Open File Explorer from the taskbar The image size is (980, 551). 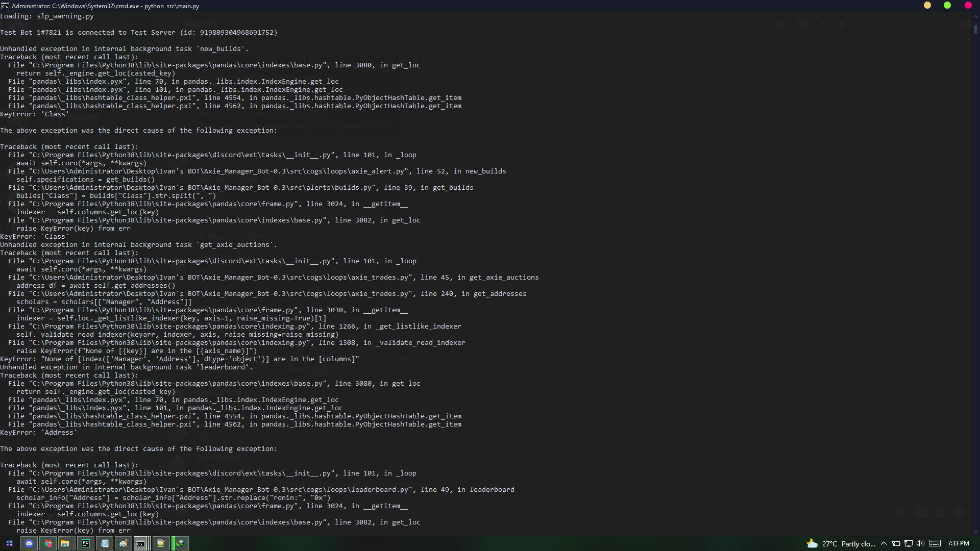(65, 543)
